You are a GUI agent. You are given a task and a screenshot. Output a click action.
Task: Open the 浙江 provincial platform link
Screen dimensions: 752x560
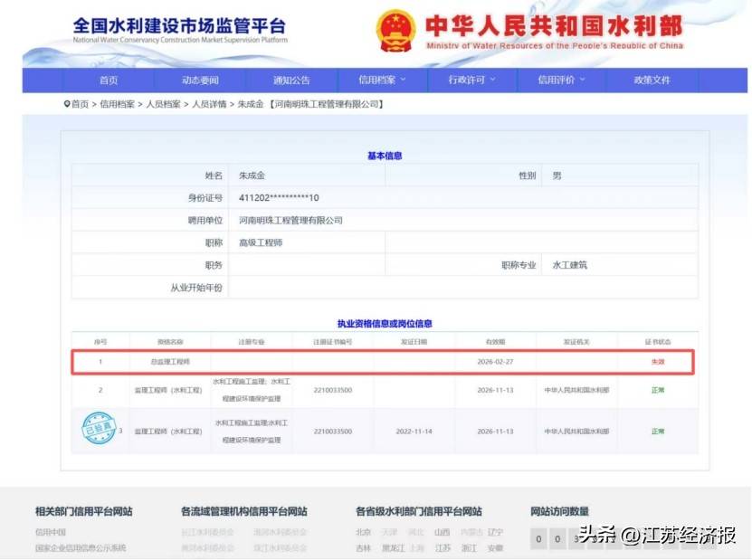pos(469,547)
